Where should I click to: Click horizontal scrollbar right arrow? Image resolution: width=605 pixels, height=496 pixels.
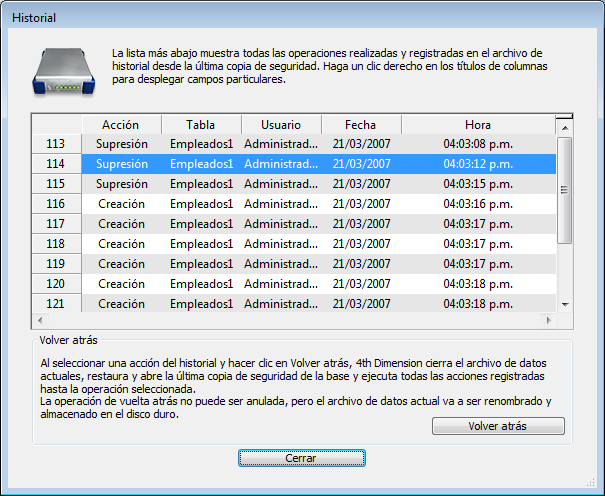546,320
